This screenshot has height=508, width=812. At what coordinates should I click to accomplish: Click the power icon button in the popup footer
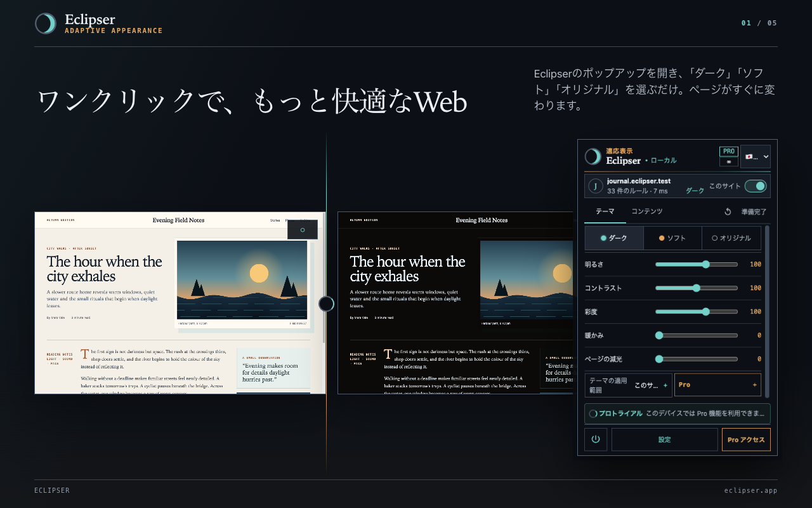(x=596, y=439)
